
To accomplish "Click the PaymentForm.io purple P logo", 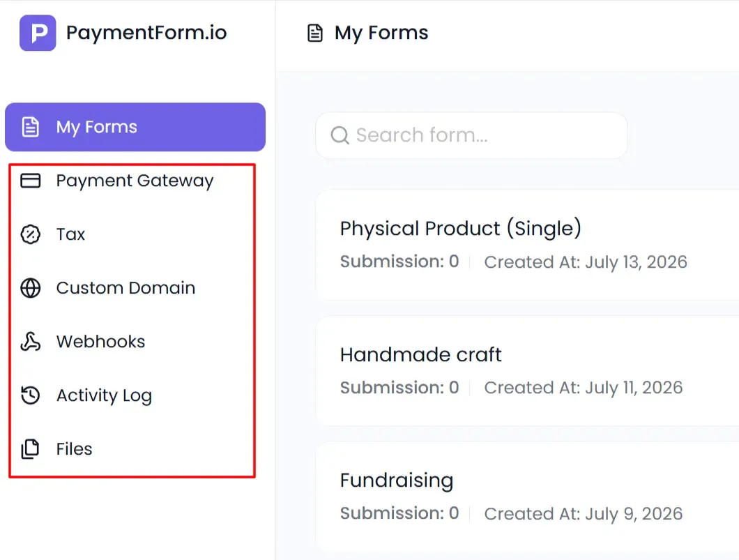I will click(x=38, y=33).
